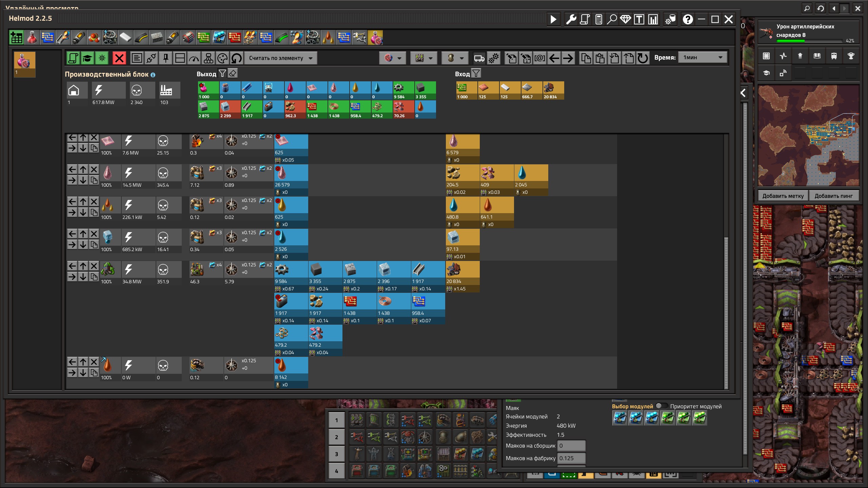Click the logistics truck icon in toolbar

(x=479, y=58)
